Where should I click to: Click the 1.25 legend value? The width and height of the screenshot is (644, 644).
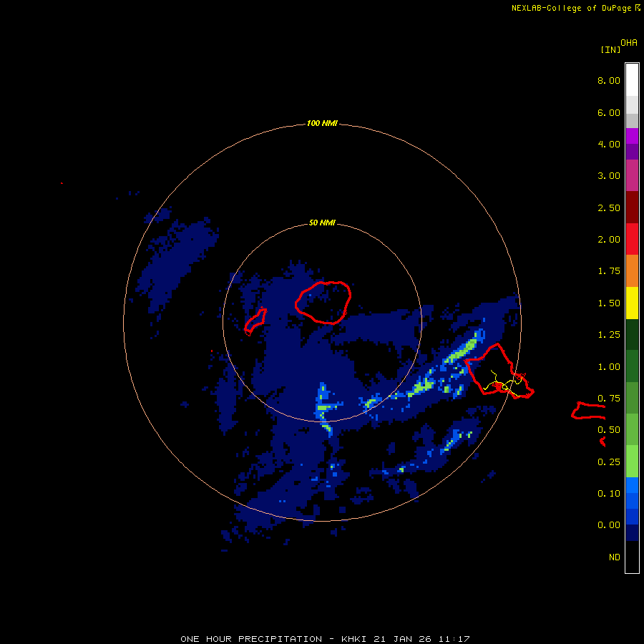point(609,335)
